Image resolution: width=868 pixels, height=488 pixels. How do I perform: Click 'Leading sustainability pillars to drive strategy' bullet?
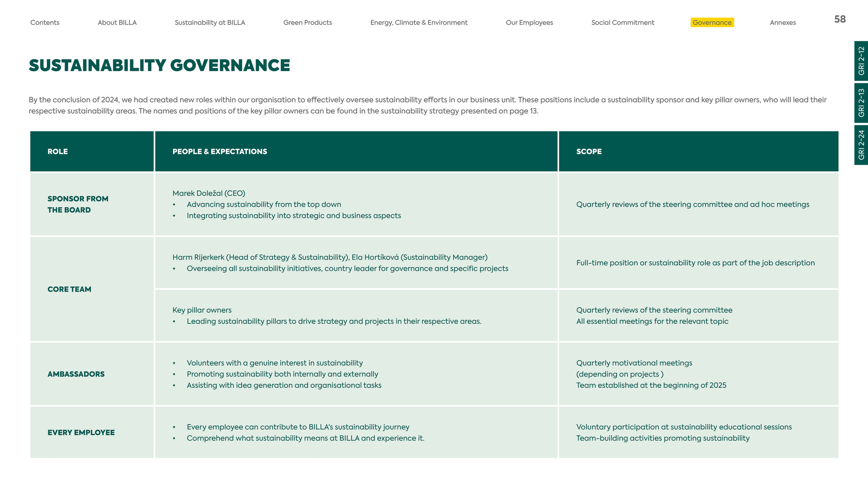[334, 321]
